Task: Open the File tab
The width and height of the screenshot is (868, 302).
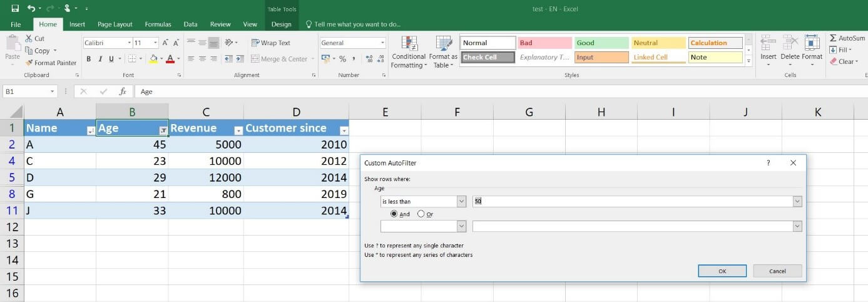Action: point(16,24)
